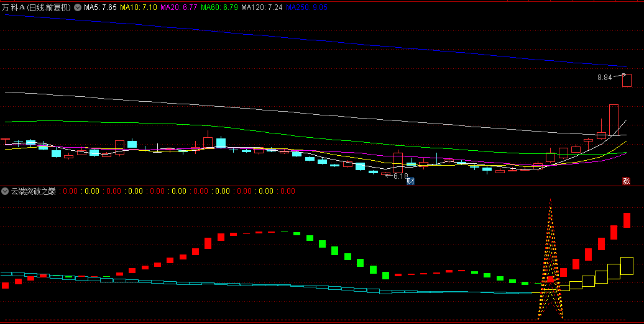
Task: Click the MA250: 9.05 label
Action: tap(307, 7)
